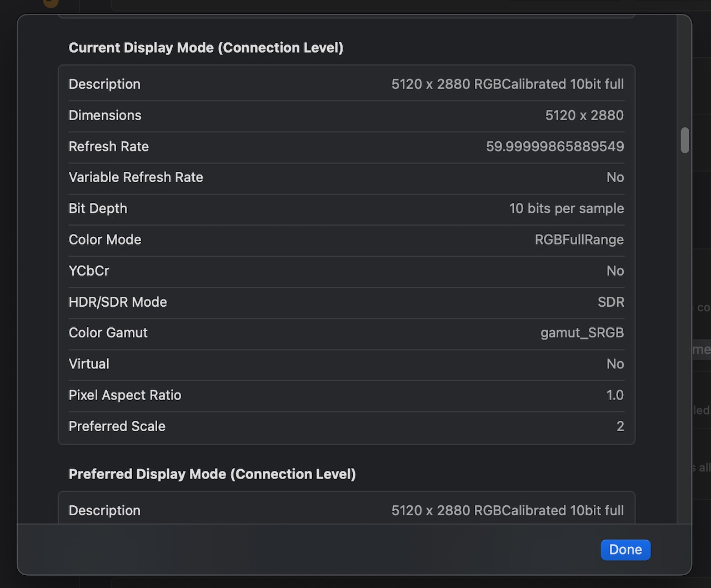Click the gamut_SRGB value
The height and width of the screenshot is (588, 711).
click(582, 333)
